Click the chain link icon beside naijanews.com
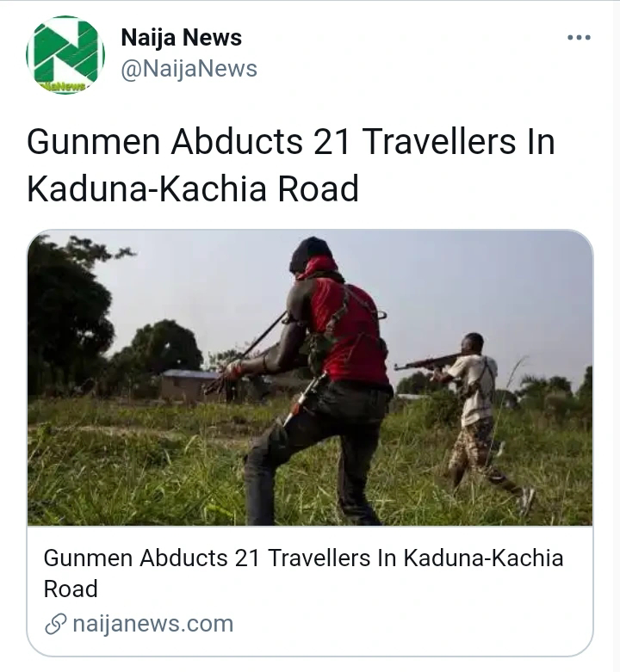 pyautogui.click(x=56, y=625)
